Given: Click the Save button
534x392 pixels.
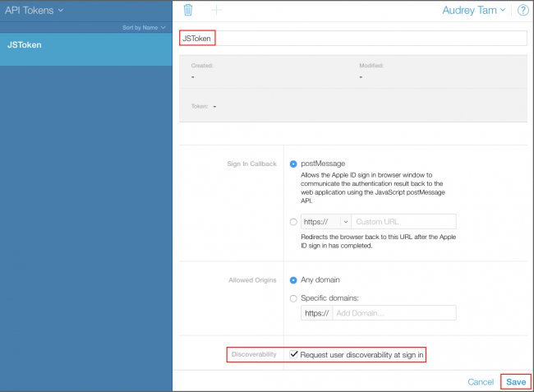Looking at the screenshot, I should pyautogui.click(x=516, y=382).
